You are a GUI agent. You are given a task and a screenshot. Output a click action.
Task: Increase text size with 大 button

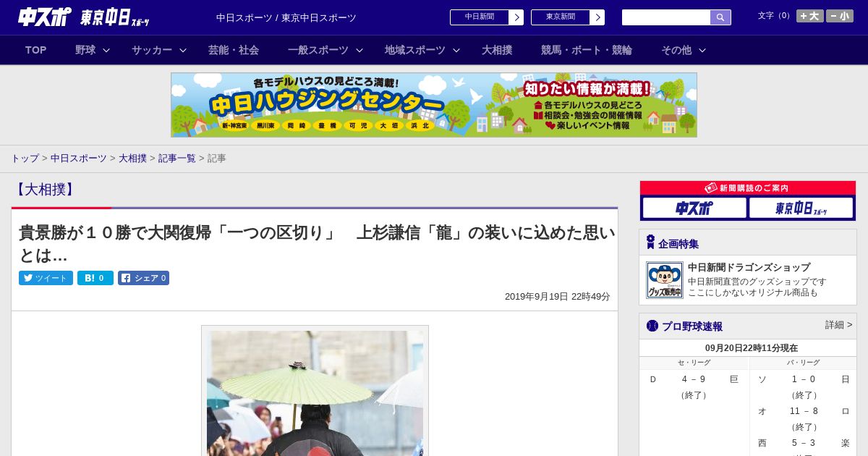tap(810, 16)
